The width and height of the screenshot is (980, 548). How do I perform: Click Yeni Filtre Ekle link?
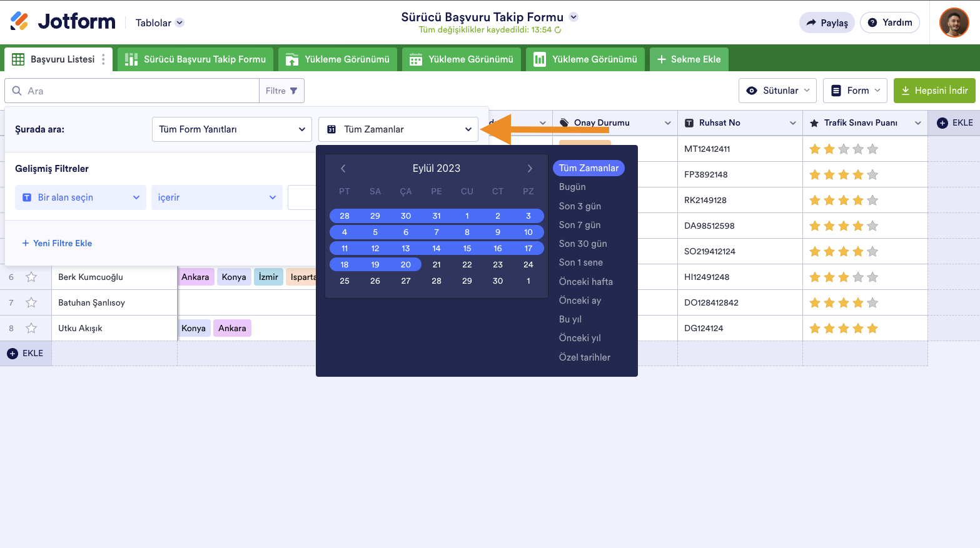point(57,243)
